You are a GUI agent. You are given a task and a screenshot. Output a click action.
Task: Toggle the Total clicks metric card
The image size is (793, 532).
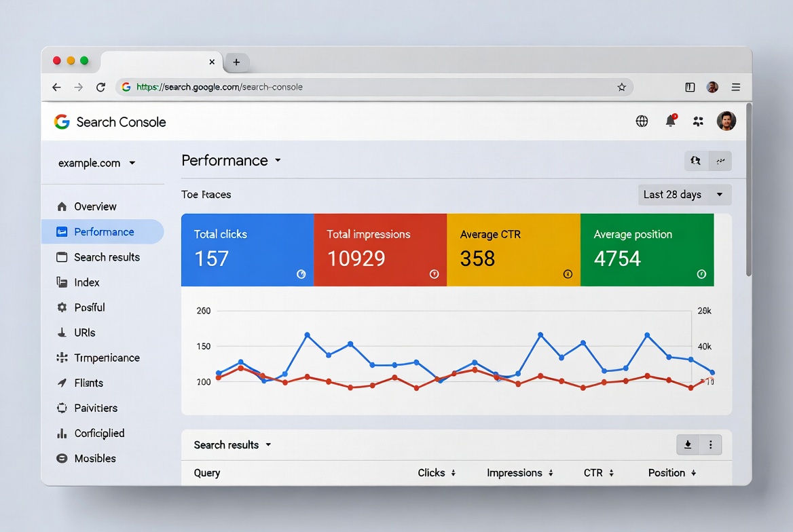(246, 250)
